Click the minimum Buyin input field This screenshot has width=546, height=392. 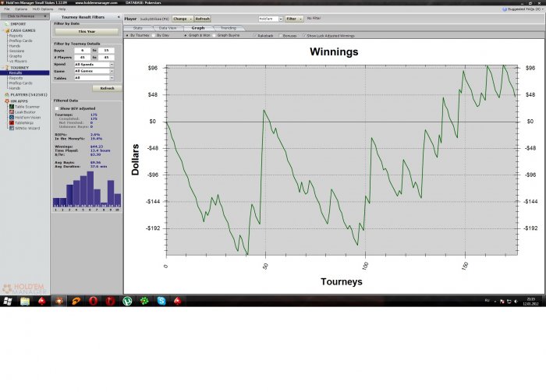(82, 51)
